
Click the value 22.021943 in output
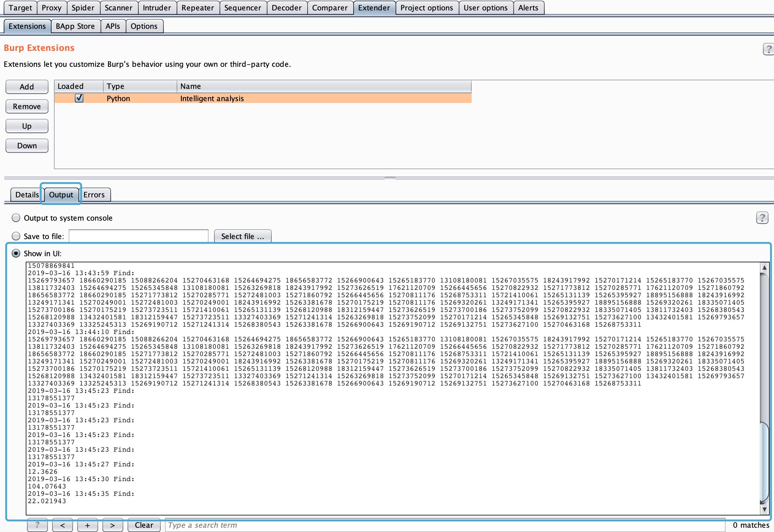tap(47, 501)
